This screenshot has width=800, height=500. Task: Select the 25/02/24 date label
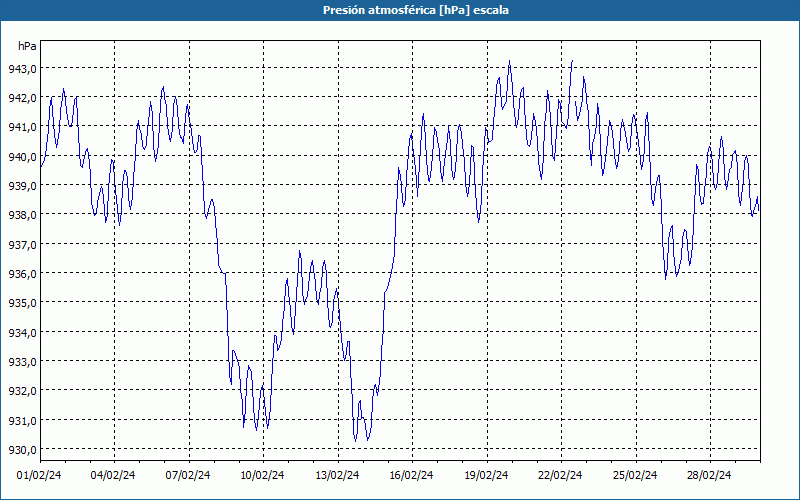click(635, 475)
